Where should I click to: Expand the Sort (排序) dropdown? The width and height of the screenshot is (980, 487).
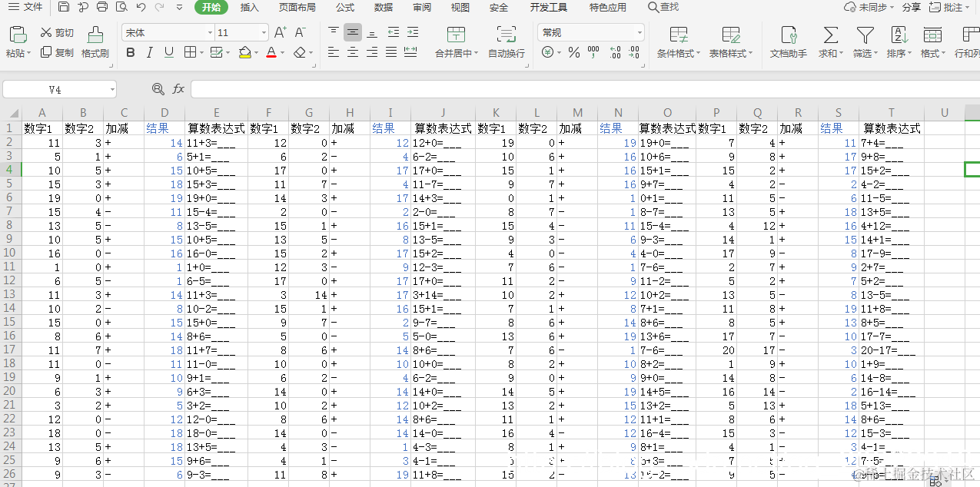point(910,54)
